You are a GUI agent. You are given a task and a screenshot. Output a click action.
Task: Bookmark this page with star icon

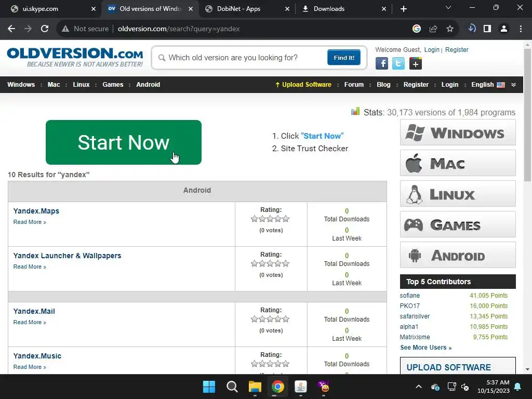(x=450, y=29)
